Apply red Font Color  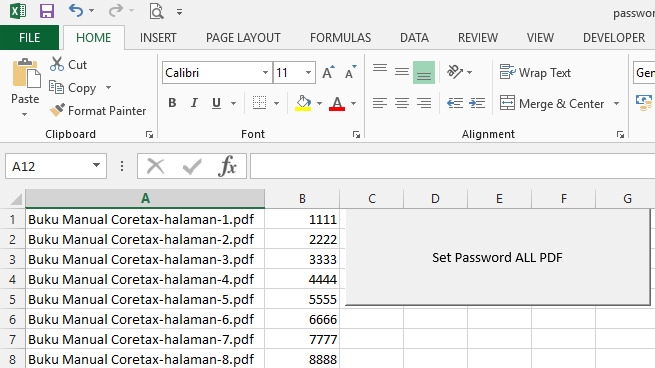click(337, 103)
